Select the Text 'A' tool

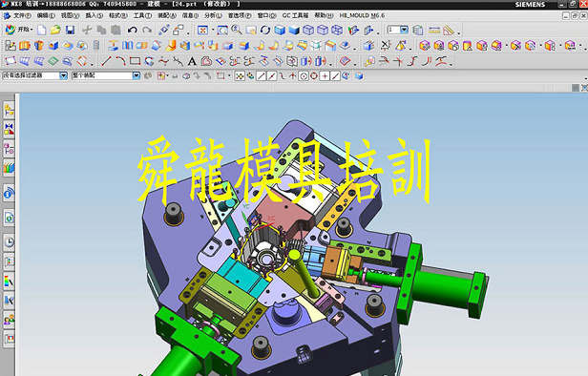(x=192, y=61)
